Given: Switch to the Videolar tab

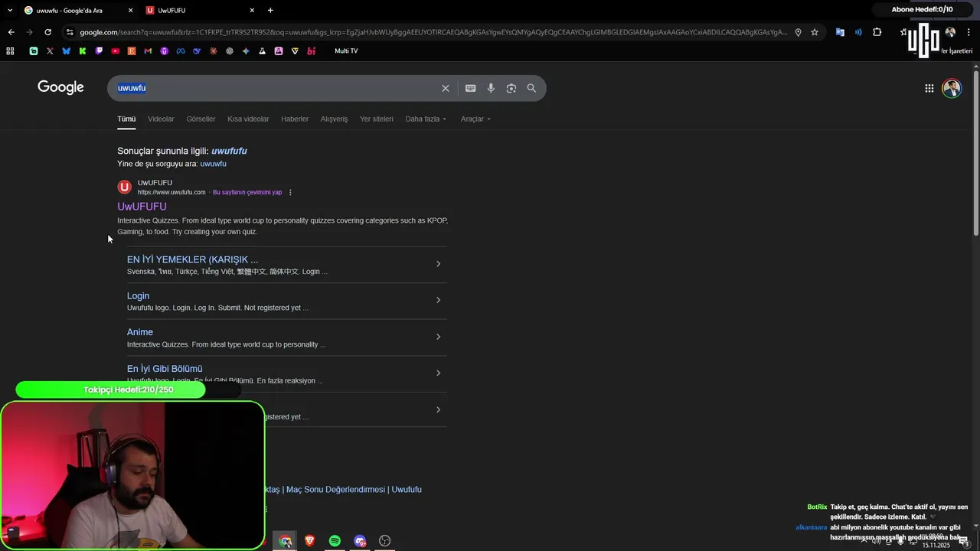Looking at the screenshot, I should 161,119.
